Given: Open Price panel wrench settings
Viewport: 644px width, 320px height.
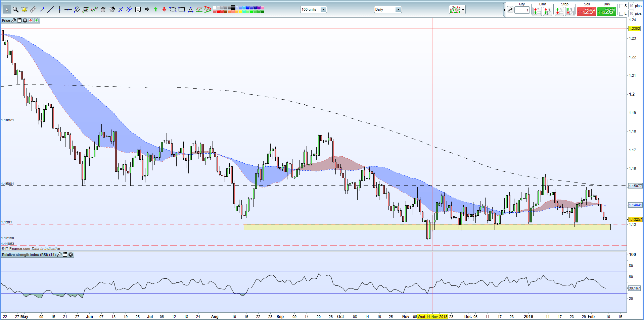Looking at the screenshot, I should [x=14, y=20].
